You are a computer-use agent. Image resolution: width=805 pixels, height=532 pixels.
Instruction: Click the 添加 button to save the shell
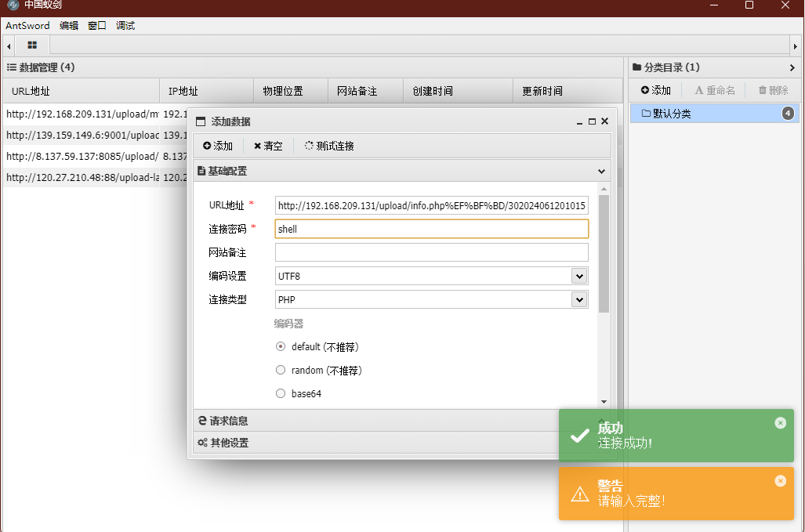[x=217, y=145]
